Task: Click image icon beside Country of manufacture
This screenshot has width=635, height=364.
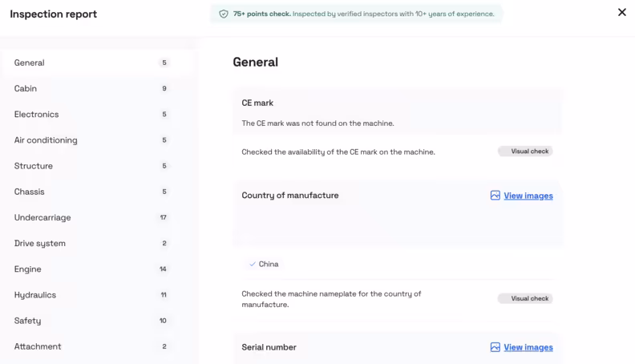Action: pyautogui.click(x=495, y=196)
